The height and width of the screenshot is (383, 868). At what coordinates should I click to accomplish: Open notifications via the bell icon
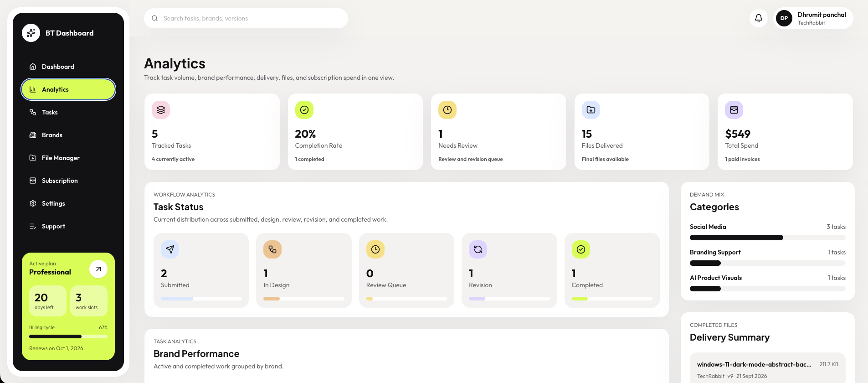click(759, 18)
